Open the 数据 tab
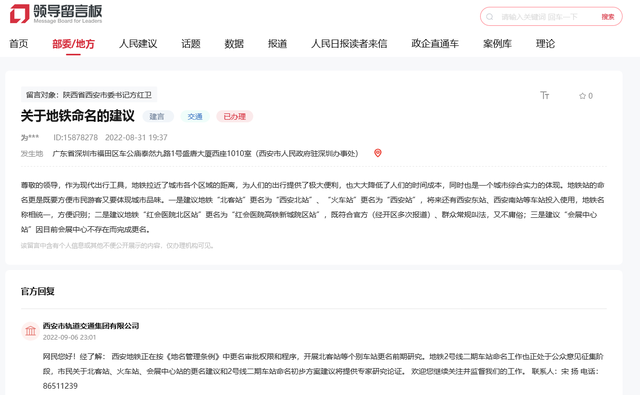The height and width of the screenshot is (395, 640). pos(234,44)
